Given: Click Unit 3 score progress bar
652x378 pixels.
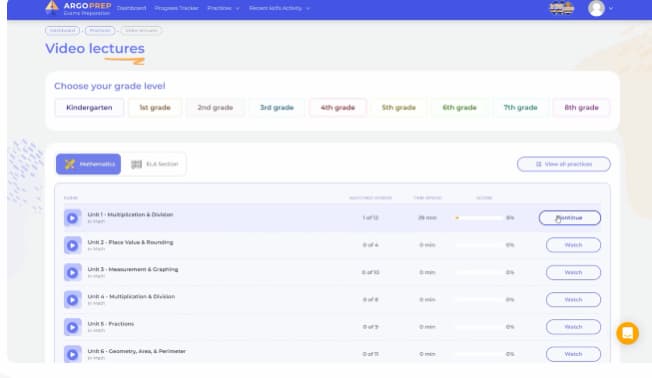Looking at the screenshot, I should click(x=479, y=272).
